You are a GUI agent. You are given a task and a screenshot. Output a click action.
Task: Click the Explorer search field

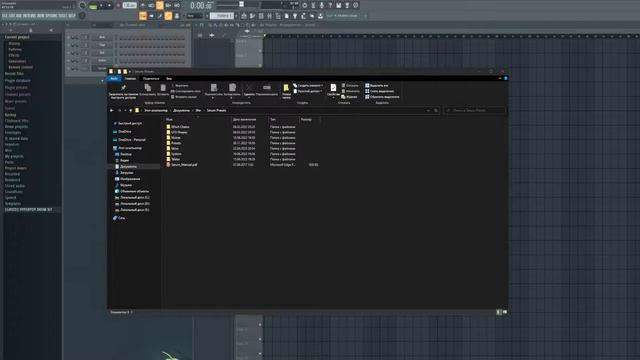point(475,111)
